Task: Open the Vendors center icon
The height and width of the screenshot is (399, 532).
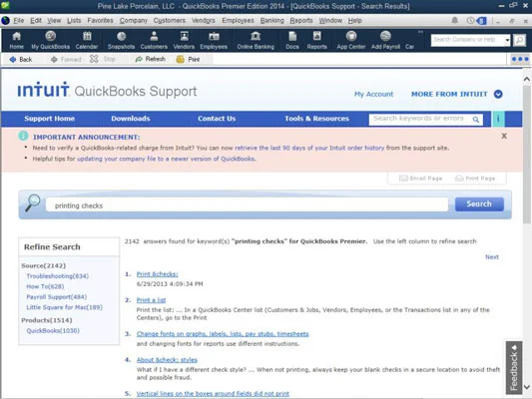Action: tap(184, 40)
